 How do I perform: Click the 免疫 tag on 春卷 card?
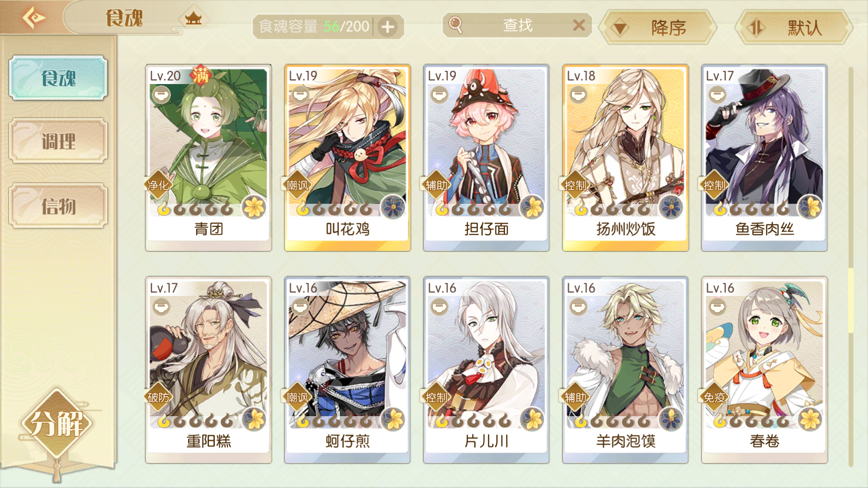tap(714, 397)
